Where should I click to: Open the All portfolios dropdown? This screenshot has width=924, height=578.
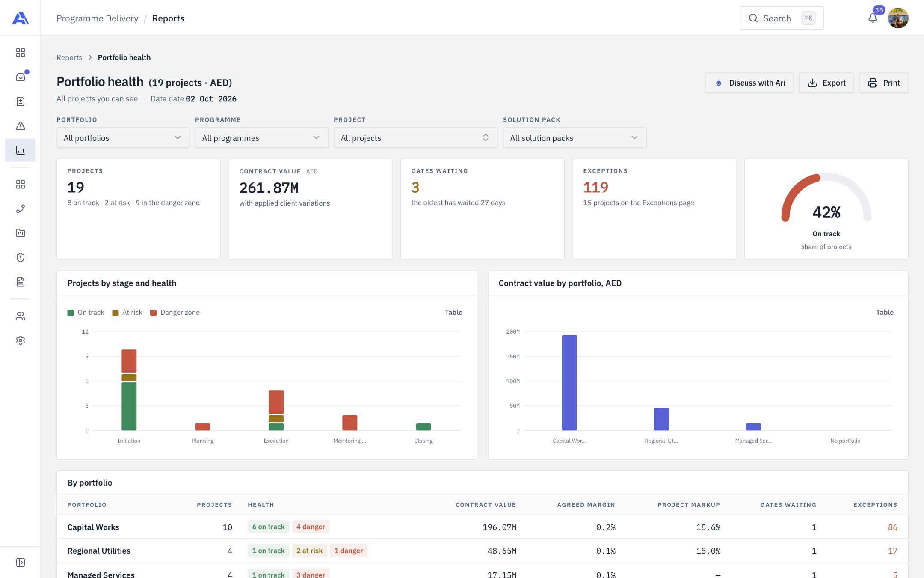123,138
